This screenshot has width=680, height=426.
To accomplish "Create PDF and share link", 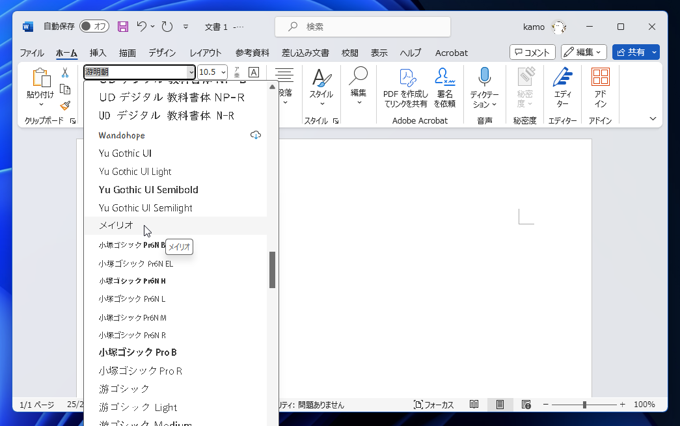I will 406,88.
